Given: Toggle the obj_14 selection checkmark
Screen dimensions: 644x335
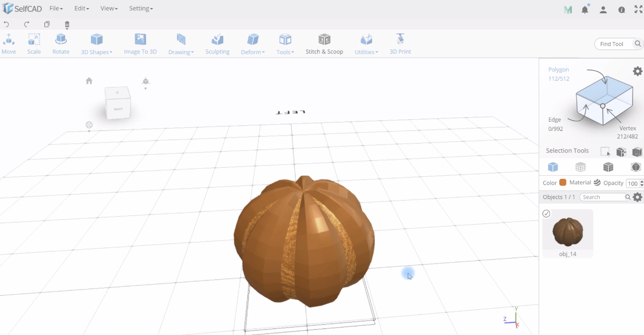Looking at the screenshot, I should [546, 214].
